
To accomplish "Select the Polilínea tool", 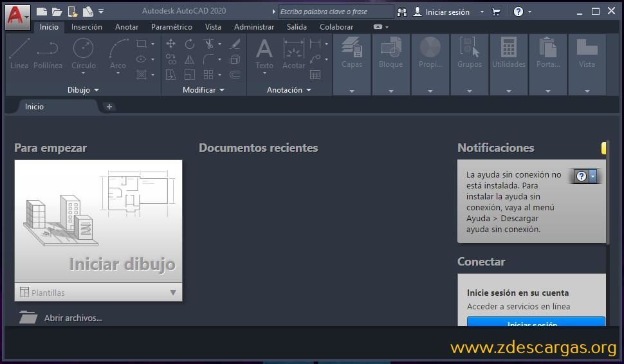I will click(48, 54).
